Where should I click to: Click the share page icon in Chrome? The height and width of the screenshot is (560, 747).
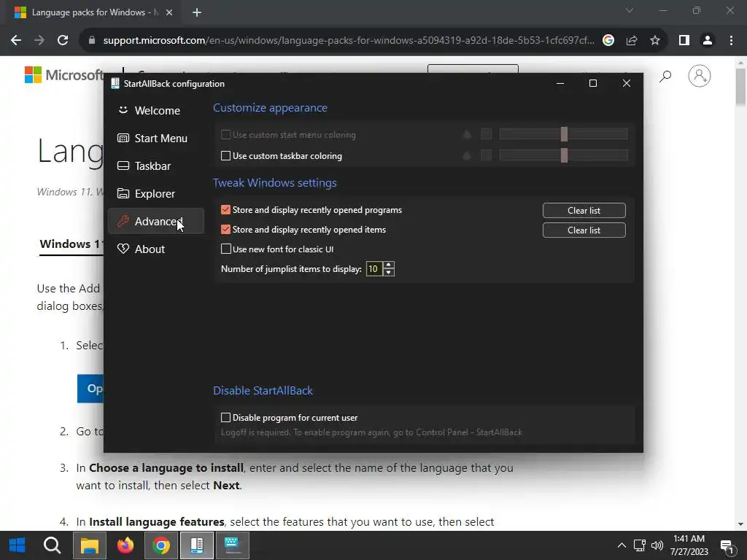coord(632,41)
